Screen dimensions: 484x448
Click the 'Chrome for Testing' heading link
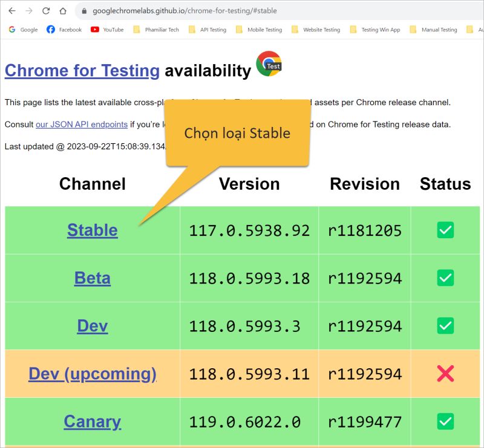[81, 71]
